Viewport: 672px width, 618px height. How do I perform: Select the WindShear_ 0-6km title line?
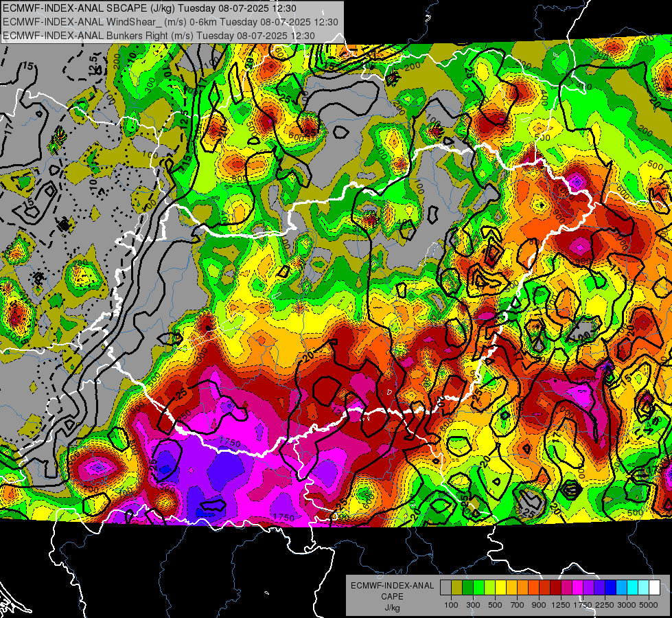tap(170, 22)
